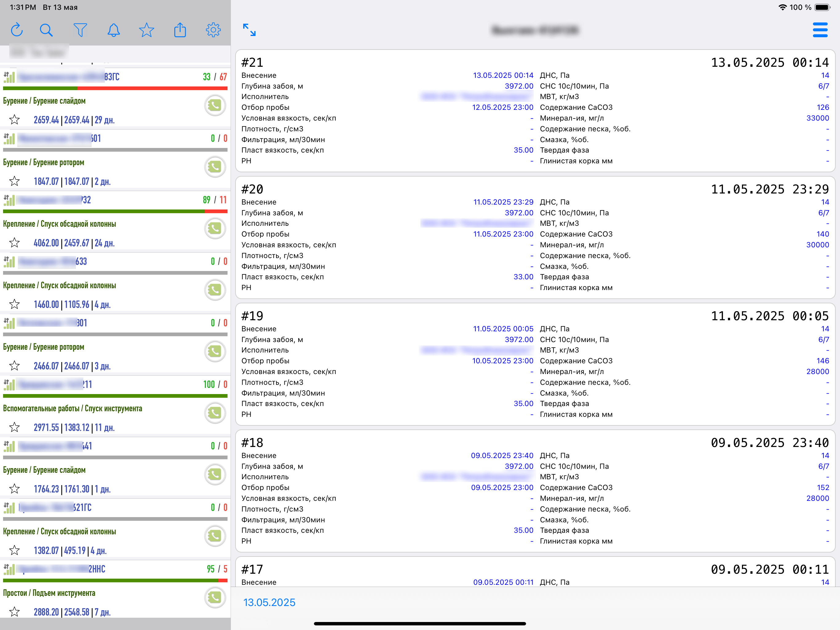This screenshot has width=840, height=630.
Task: Tap the battery indicator in the status bar
Action: coord(822,7)
